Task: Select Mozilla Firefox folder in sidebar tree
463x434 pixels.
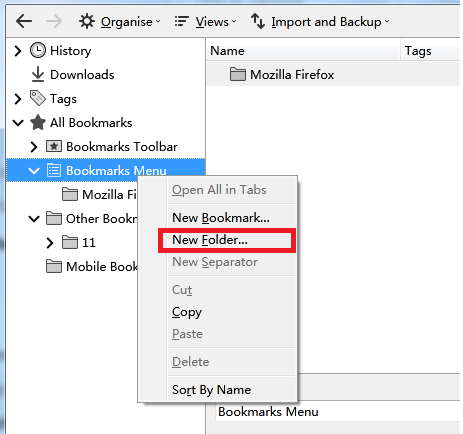Action: (109, 195)
